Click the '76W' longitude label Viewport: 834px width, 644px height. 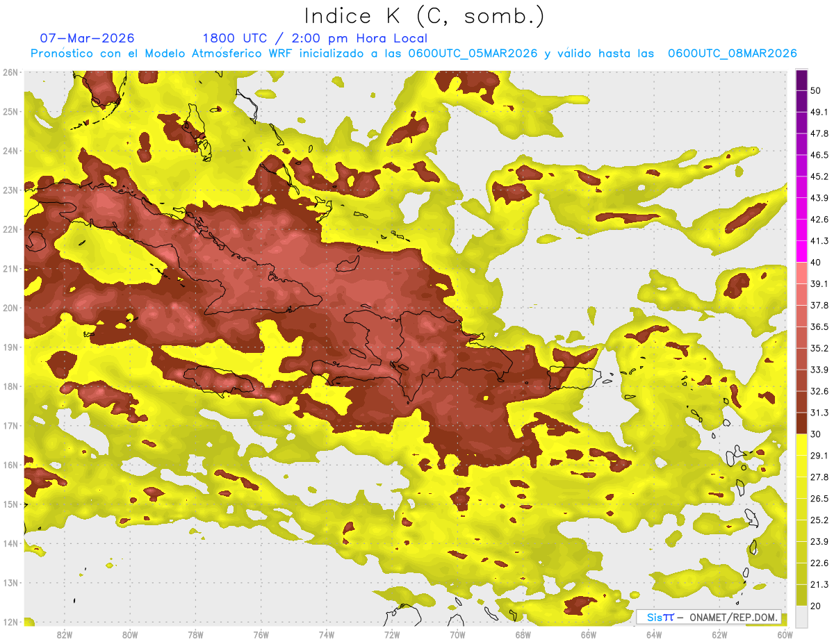pos(261,635)
